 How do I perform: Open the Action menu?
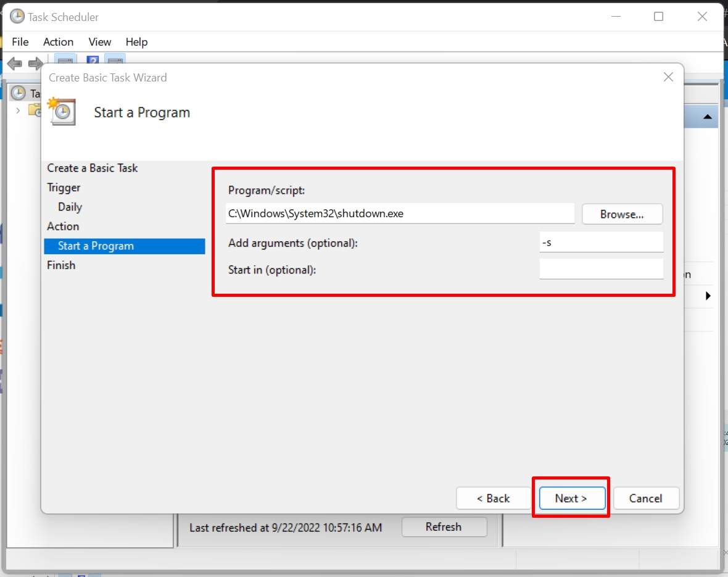click(57, 42)
